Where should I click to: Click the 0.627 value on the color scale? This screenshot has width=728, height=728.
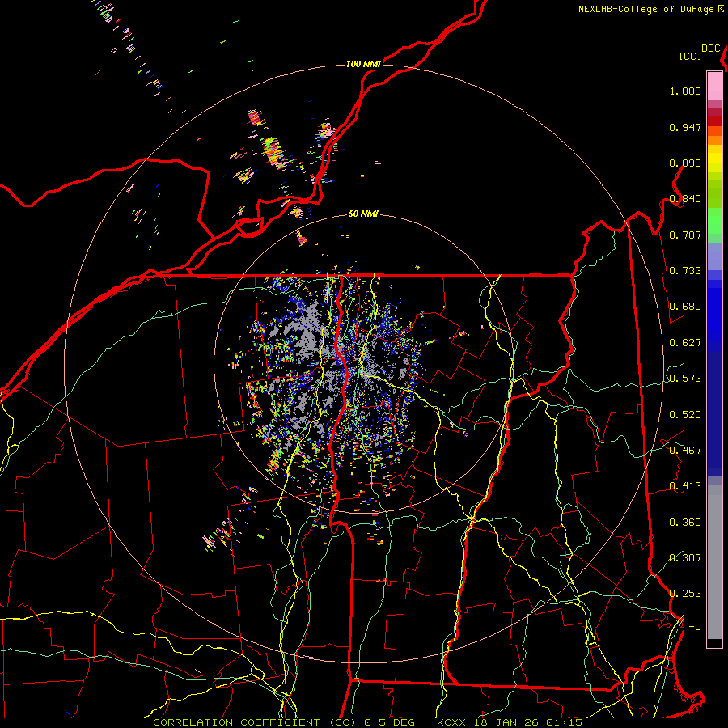685,343
